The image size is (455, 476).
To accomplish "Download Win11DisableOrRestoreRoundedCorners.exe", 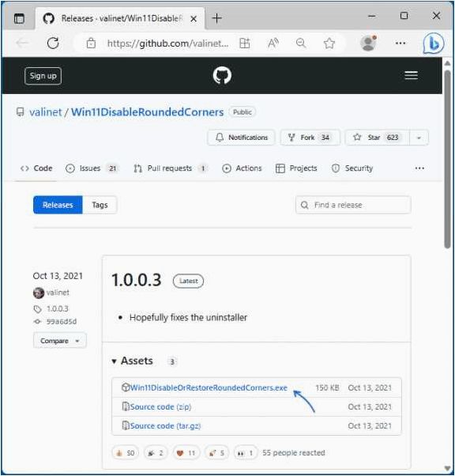I will [209, 387].
